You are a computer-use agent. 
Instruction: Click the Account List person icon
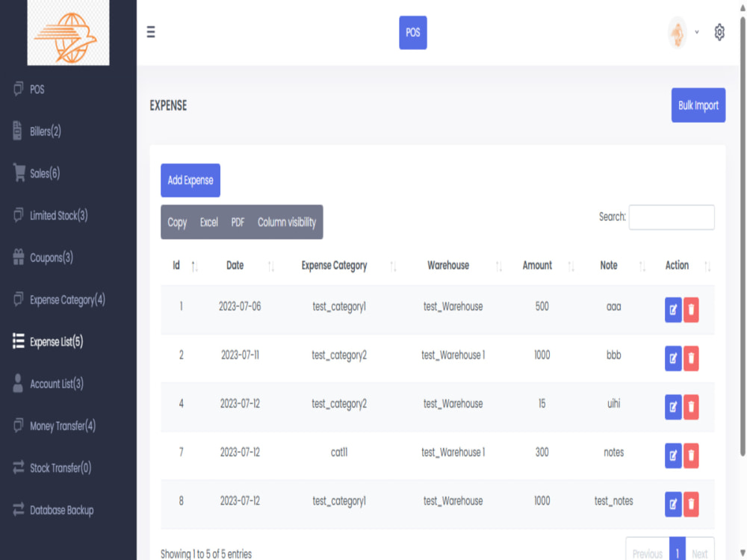pyautogui.click(x=18, y=383)
